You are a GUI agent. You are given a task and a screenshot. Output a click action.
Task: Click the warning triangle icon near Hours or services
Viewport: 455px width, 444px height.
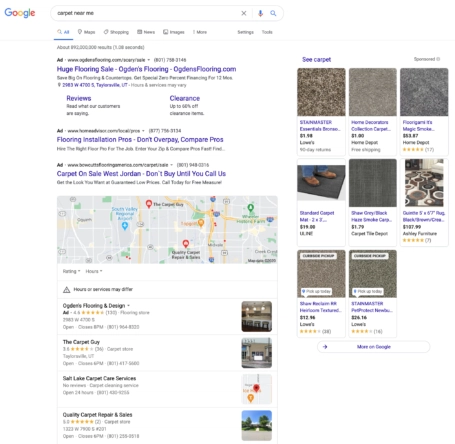[66, 290]
